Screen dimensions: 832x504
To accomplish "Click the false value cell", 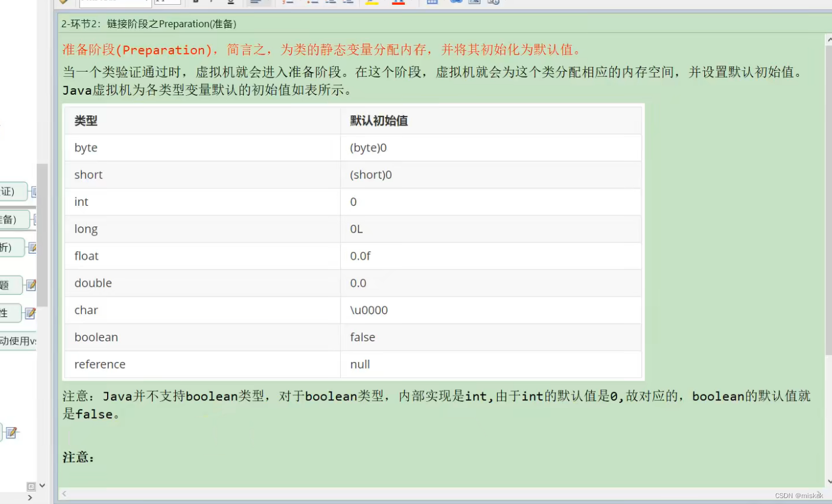I will click(491, 337).
